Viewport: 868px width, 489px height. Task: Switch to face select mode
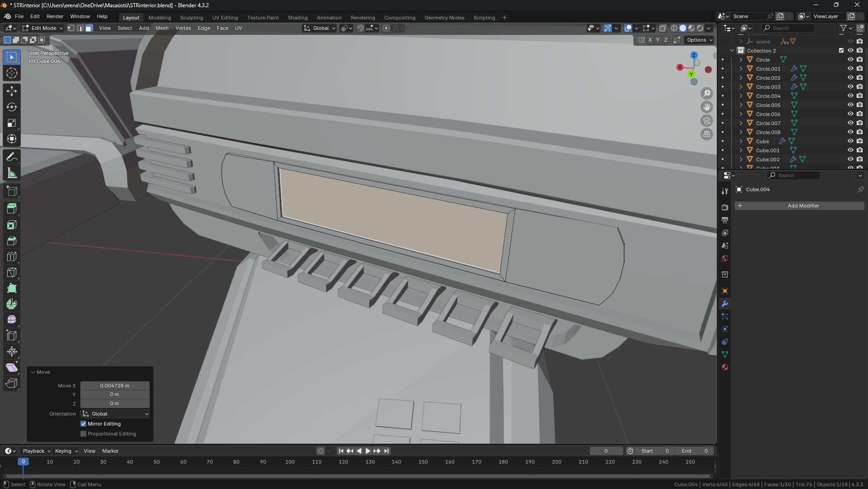point(89,28)
